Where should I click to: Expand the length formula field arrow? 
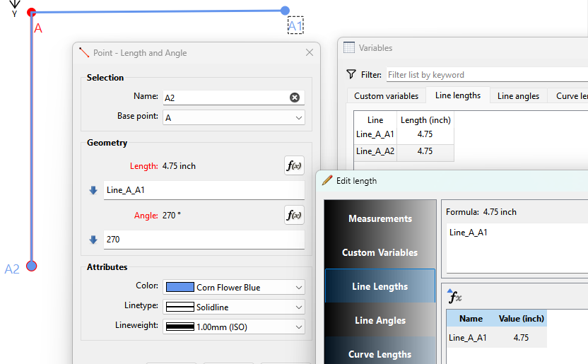(93, 190)
